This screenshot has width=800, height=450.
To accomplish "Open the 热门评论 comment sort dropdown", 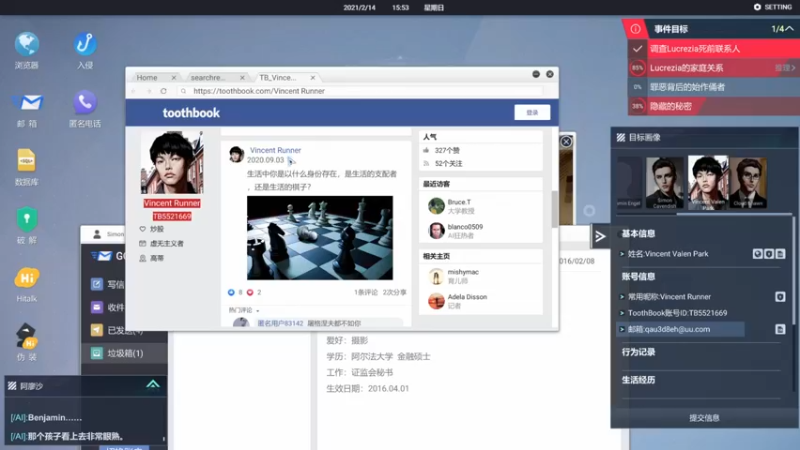I will 244,310.
